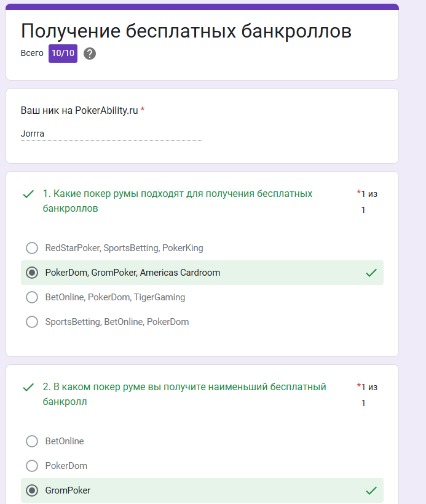Click the question 2 heading text
The height and width of the screenshot is (504, 426).
(184, 394)
